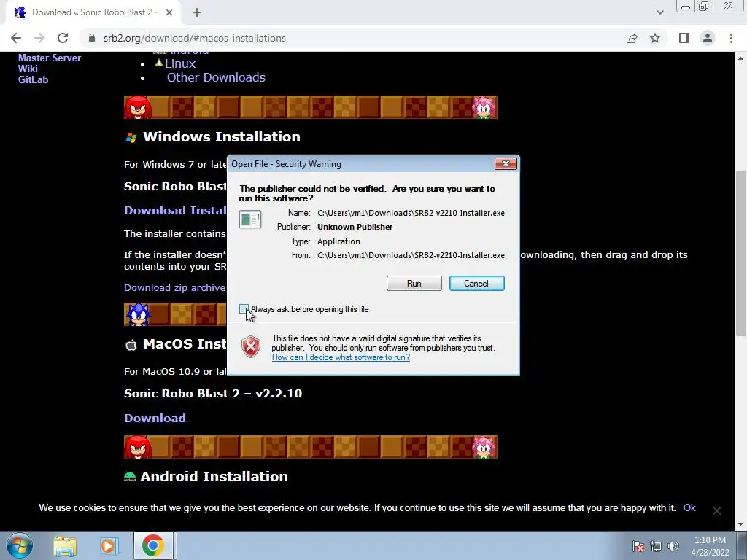Open Chrome profile avatar icon

708,38
